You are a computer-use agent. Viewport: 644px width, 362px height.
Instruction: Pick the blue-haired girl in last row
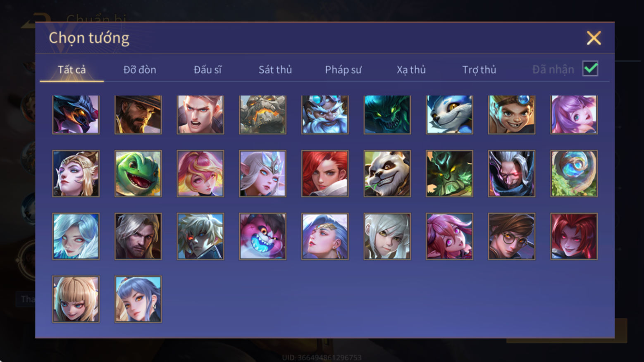click(138, 299)
